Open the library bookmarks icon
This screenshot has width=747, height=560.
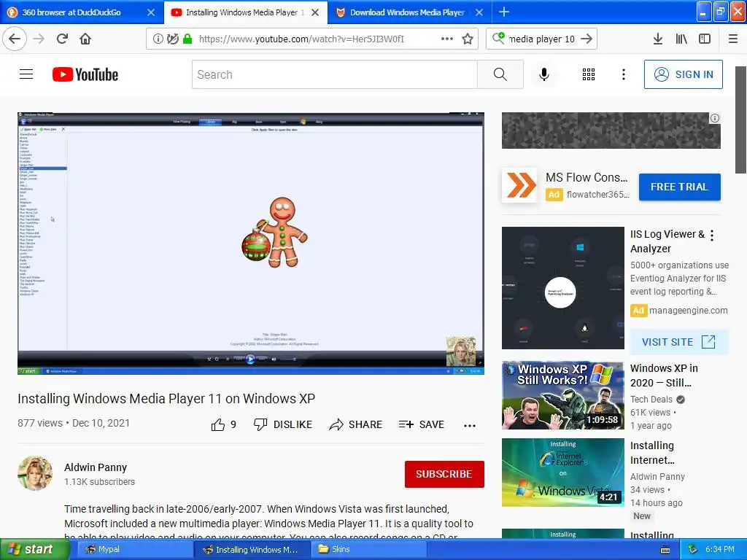[681, 39]
